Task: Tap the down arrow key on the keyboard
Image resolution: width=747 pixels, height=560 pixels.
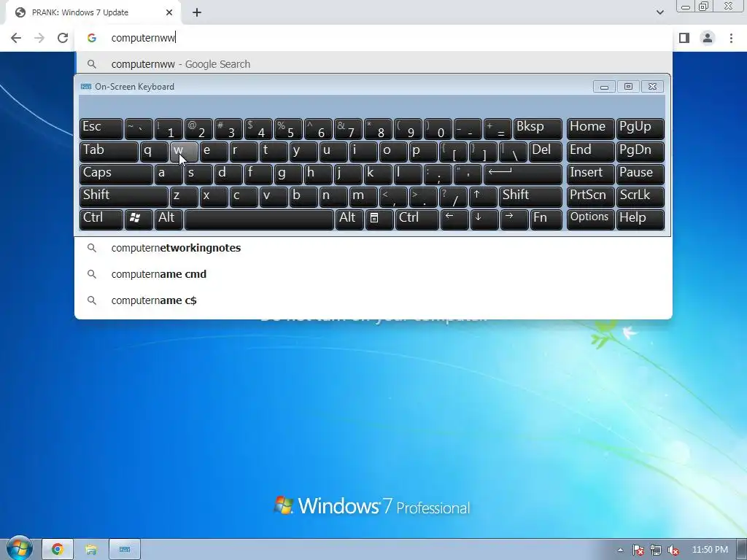Action: [x=484, y=219]
